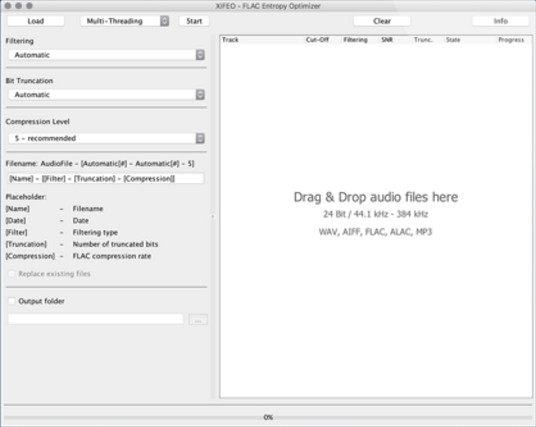Enable the Output folder checkbox

[x=12, y=301]
